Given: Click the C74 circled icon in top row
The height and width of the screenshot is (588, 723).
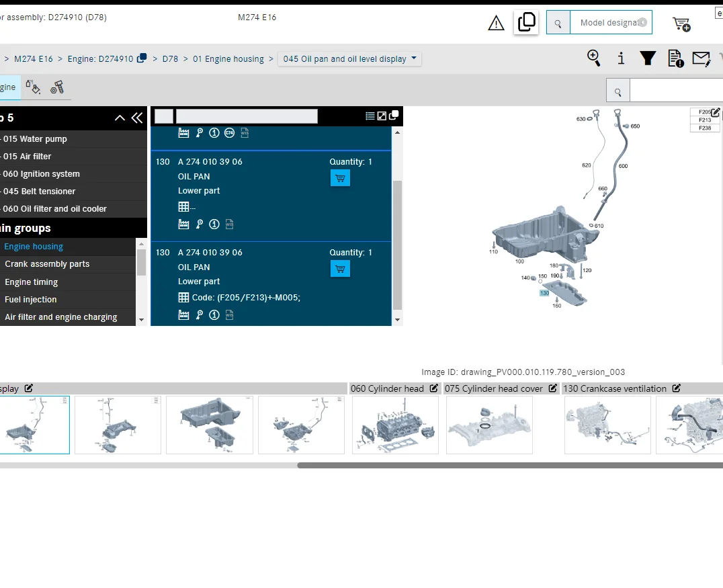Looking at the screenshot, I should click(x=229, y=133).
